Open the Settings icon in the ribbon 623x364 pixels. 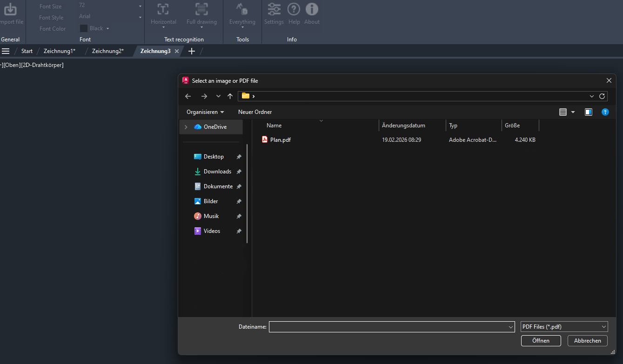[x=274, y=9]
